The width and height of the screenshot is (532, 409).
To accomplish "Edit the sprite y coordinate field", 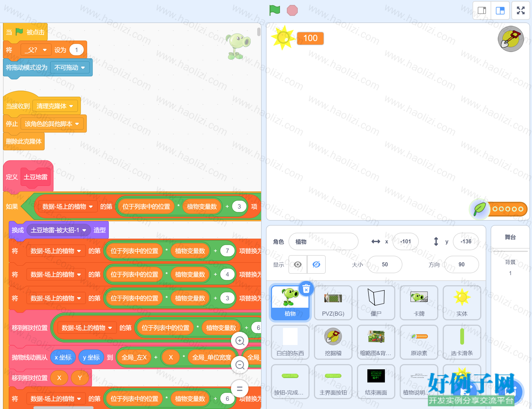I will point(466,241).
